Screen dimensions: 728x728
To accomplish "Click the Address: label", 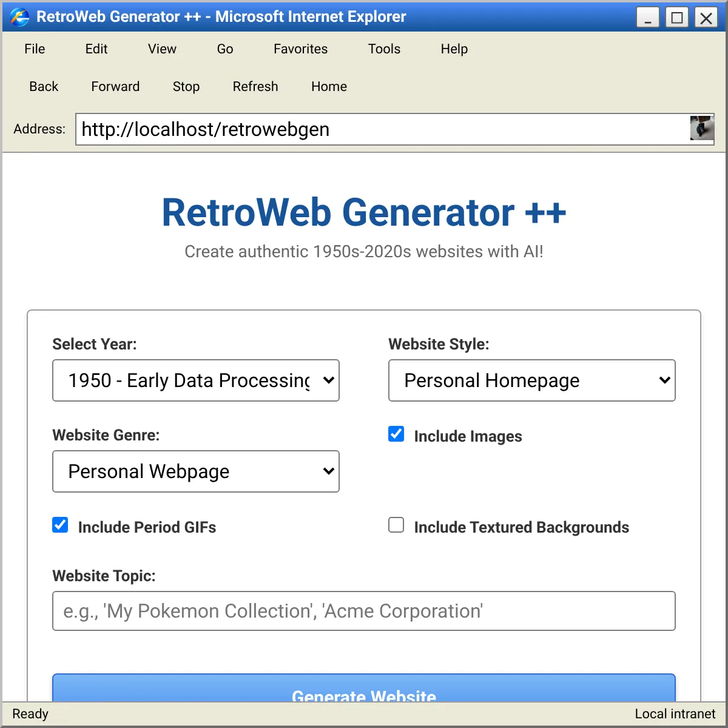I will click(39, 129).
